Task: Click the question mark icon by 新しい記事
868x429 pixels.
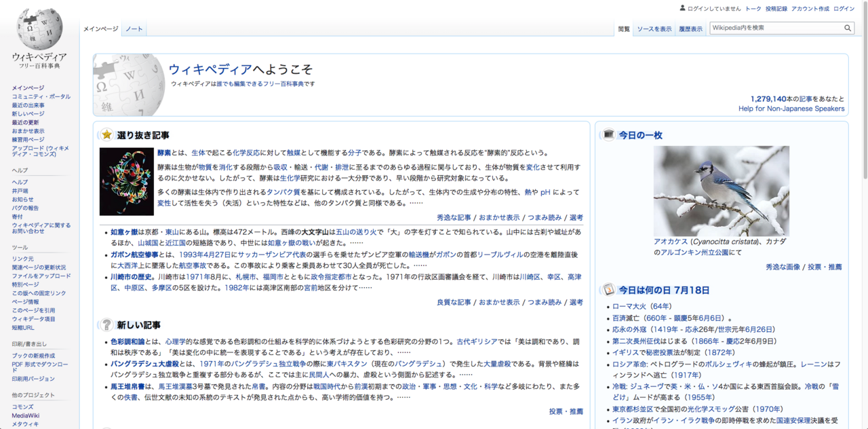Action: pyautogui.click(x=106, y=324)
